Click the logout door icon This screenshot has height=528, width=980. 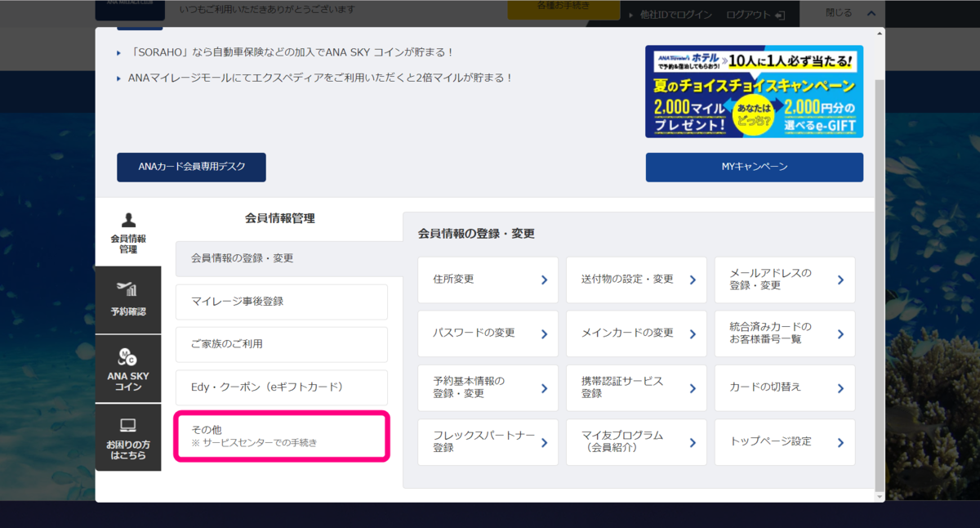click(x=780, y=15)
